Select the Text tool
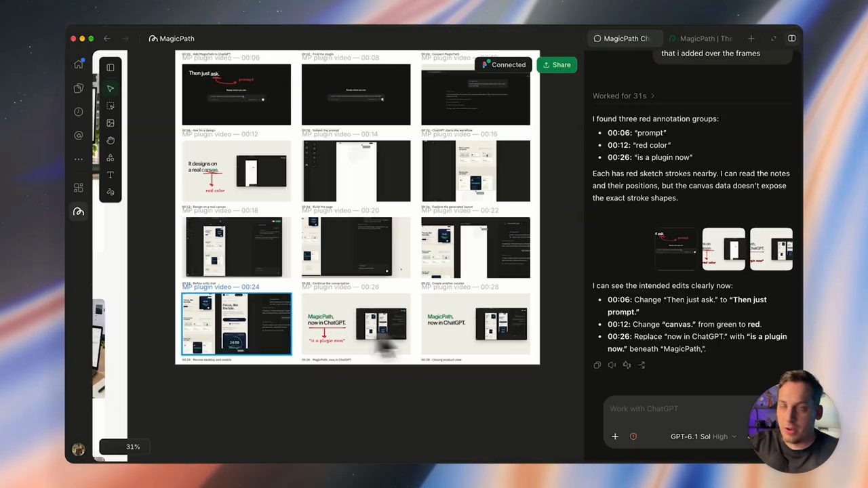The height and width of the screenshot is (488, 868). pyautogui.click(x=111, y=175)
